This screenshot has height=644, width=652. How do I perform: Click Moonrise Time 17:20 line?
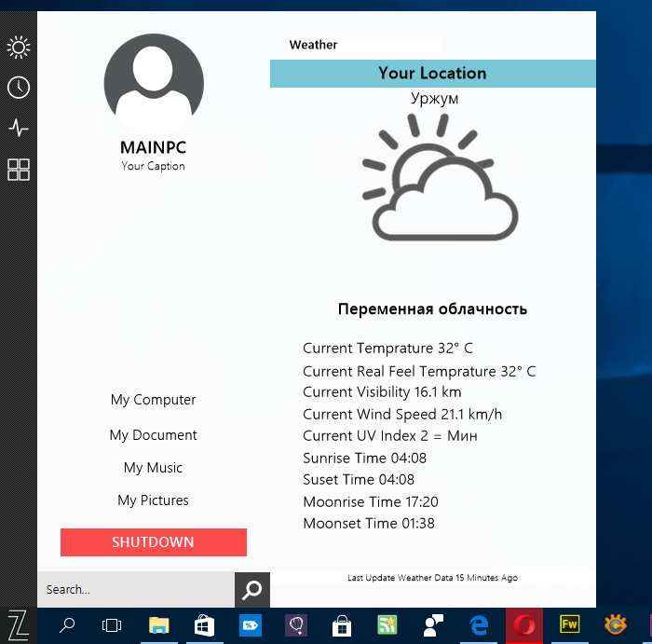[x=371, y=501]
